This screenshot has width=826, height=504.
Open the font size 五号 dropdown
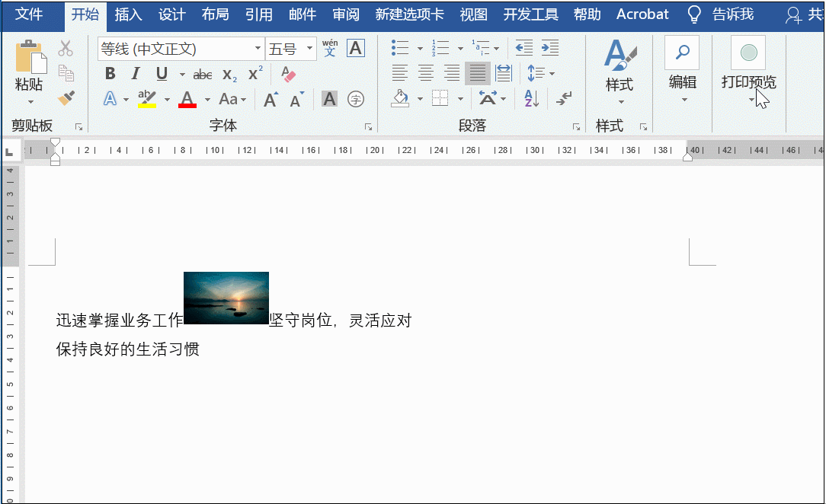[x=309, y=49]
